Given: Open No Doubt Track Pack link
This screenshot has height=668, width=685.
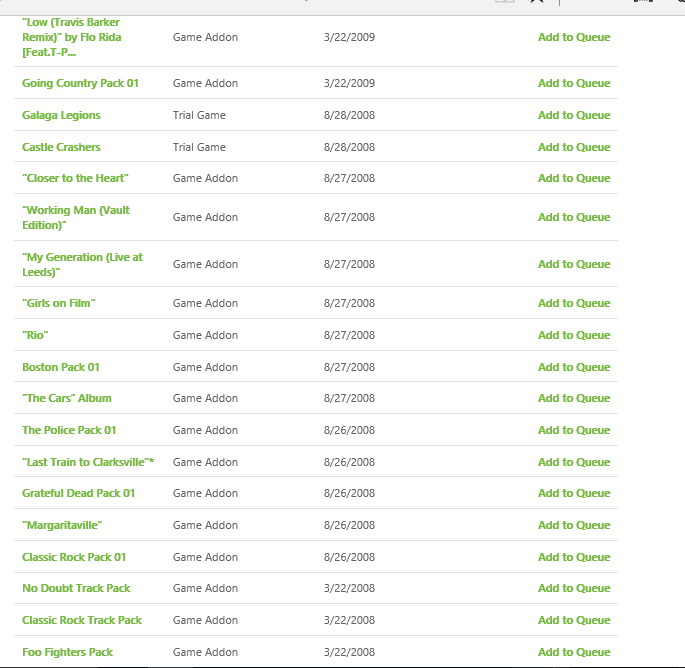Looking at the screenshot, I should [x=76, y=588].
